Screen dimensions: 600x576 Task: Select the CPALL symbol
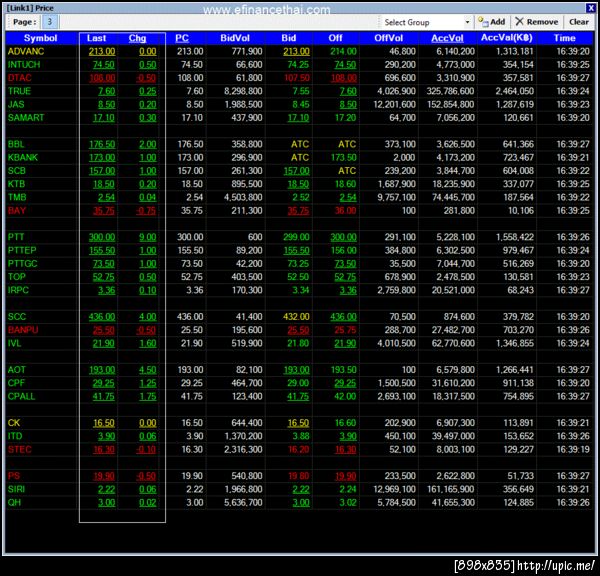coord(21,396)
